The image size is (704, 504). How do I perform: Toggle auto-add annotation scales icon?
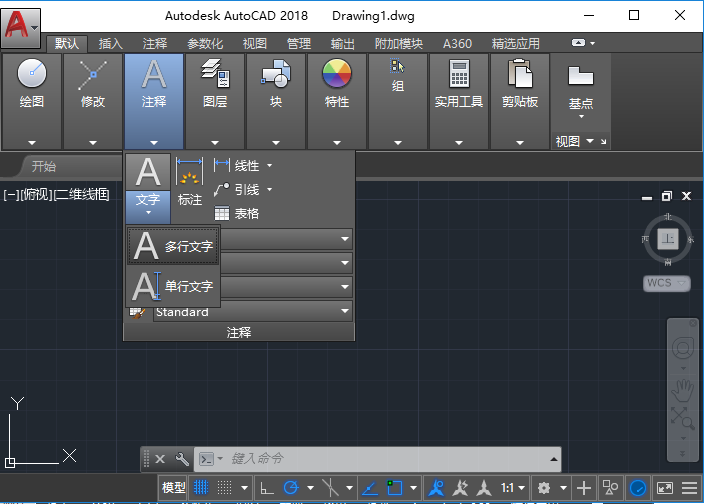[460, 487]
